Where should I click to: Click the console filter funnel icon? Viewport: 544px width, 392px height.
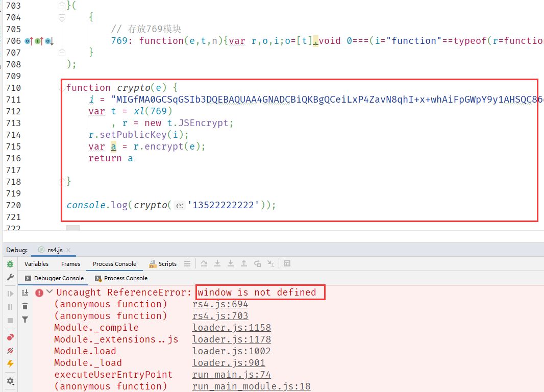click(25, 319)
